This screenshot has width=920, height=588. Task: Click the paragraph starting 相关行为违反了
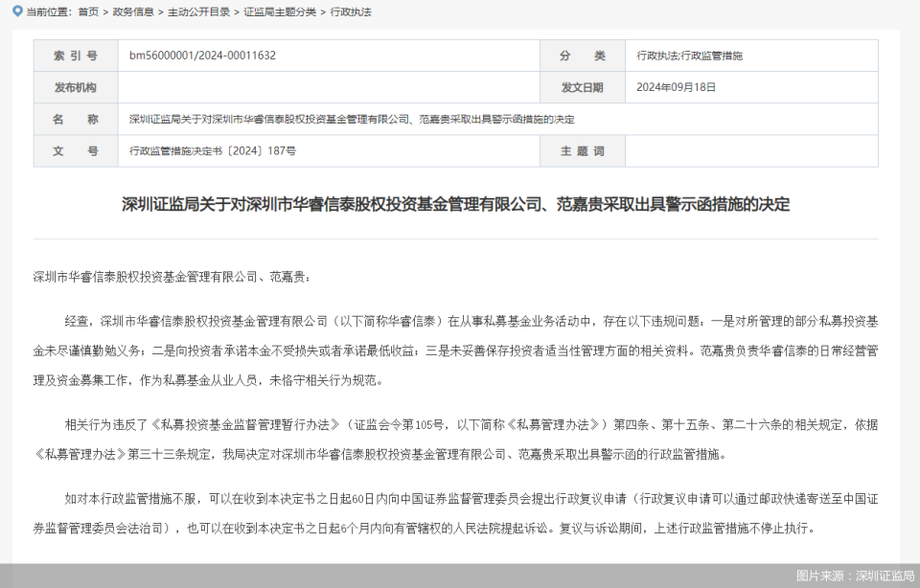(456, 440)
